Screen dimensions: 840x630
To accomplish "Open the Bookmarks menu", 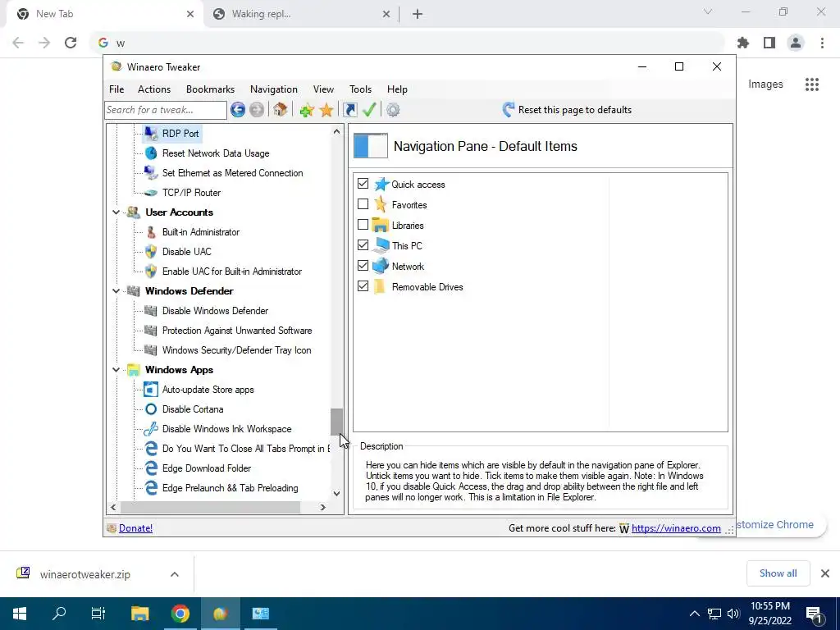I will pyautogui.click(x=211, y=89).
